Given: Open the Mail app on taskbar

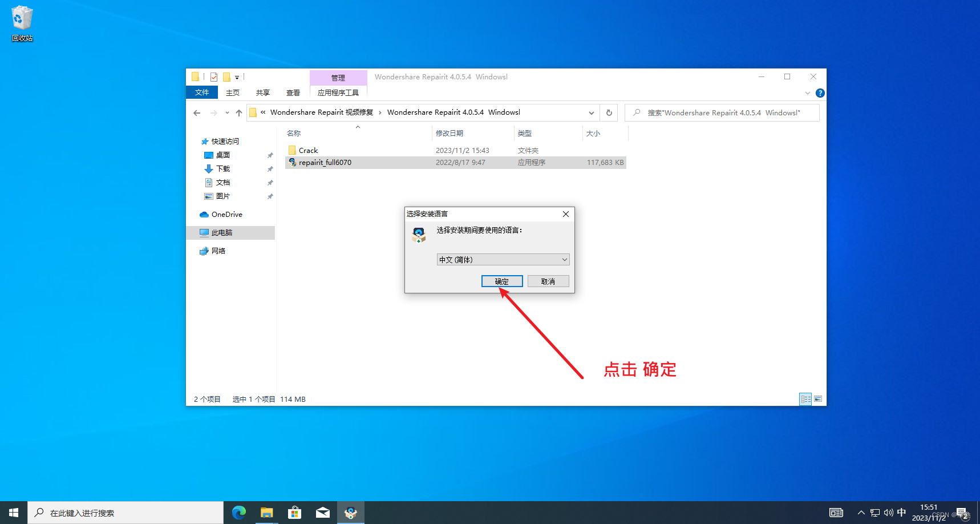Looking at the screenshot, I should click(323, 513).
